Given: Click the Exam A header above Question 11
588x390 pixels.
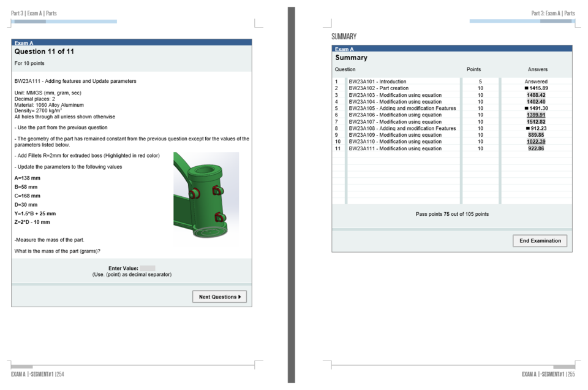Looking at the screenshot, I should pyautogui.click(x=130, y=42).
